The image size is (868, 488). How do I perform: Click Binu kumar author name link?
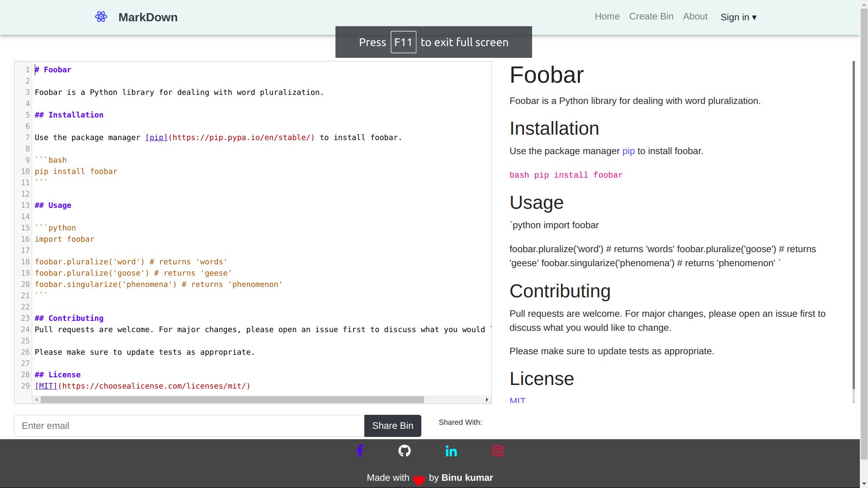coord(467,477)
